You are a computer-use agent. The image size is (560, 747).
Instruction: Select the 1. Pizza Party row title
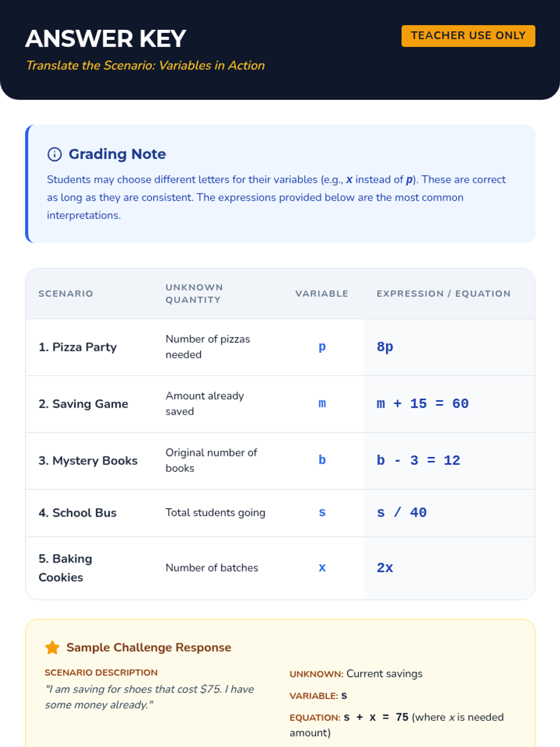pos(78,347)
